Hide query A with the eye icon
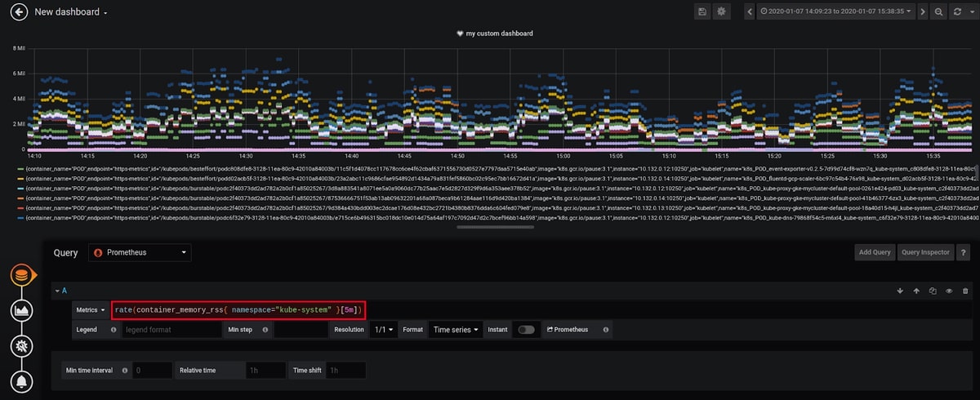 pyautogui.click(x=949, y=291)
